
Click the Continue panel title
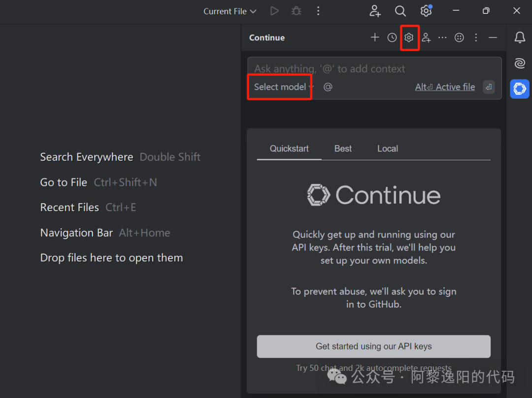[267, 37]
